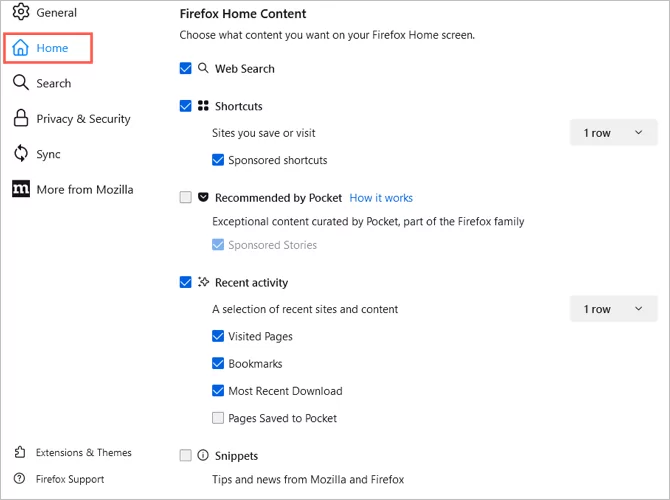The height and width of the screenshot is (500, 670).
Task: Disable Sponsored shortcuts checkbox
Action: [x=218, y=160]
